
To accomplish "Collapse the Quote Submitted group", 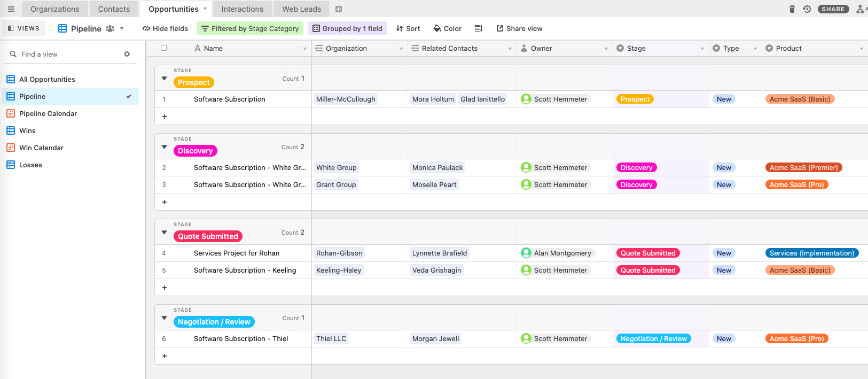I will tap(165, 233).
